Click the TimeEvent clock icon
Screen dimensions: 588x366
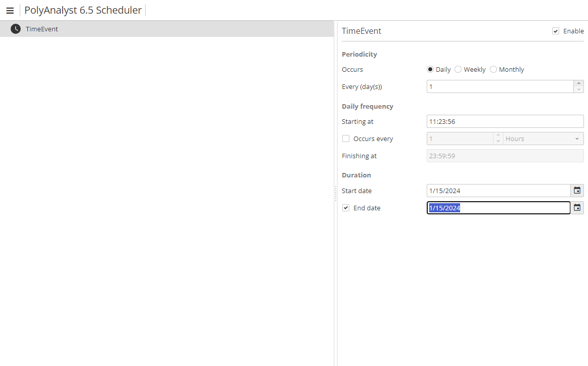[16, 29]
